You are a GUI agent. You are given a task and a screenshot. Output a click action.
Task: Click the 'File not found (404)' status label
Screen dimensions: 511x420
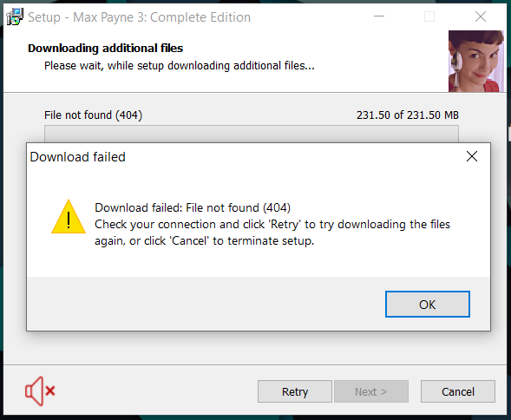coord(93,115)
